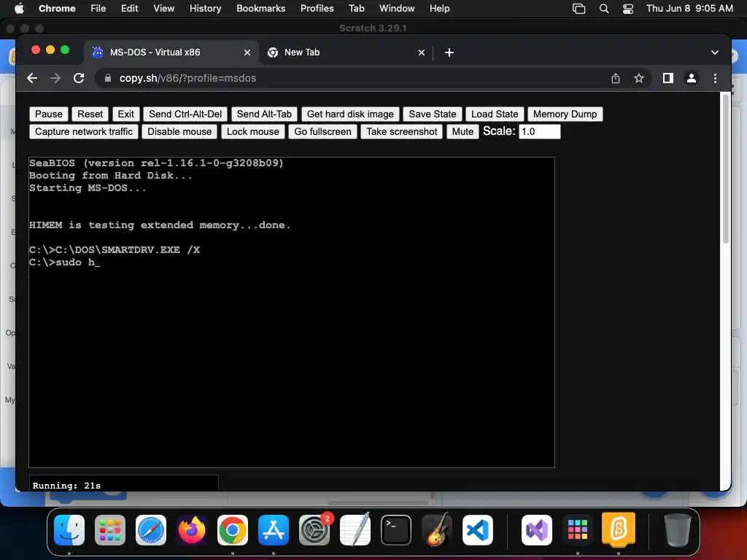Click Capture network traffic
The height and width of the screenshot is (560, 747).
pos(84,132)
